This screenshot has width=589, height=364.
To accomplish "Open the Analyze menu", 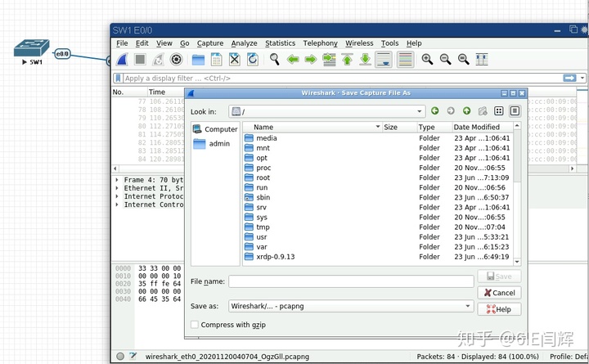I will tap(244, 43).
